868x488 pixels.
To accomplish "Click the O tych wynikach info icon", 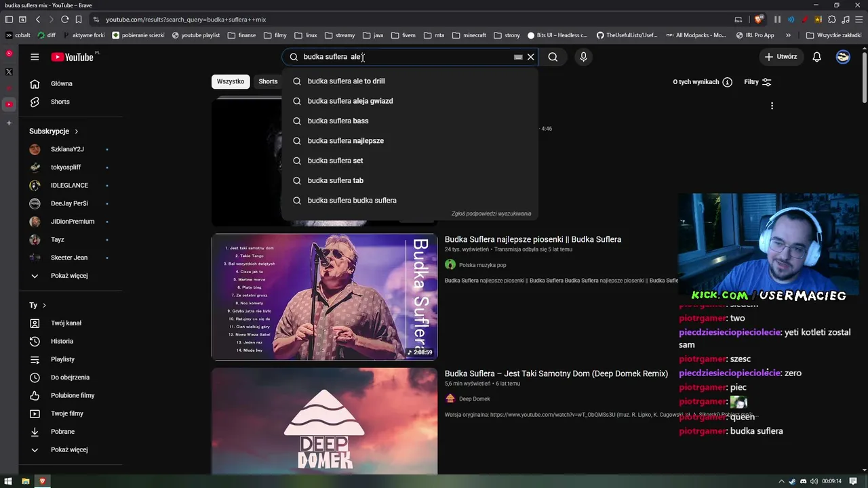I will (727, 82).
